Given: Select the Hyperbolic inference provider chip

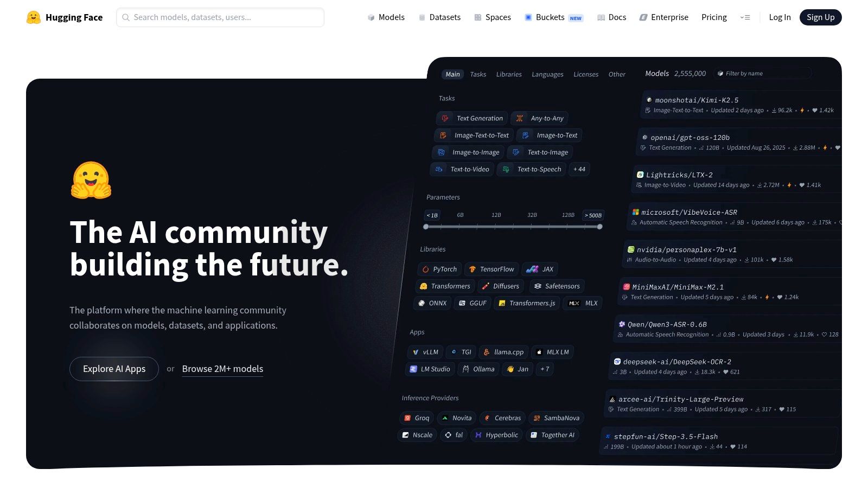Looking at the screenshot, I should [x=496, y=435].
